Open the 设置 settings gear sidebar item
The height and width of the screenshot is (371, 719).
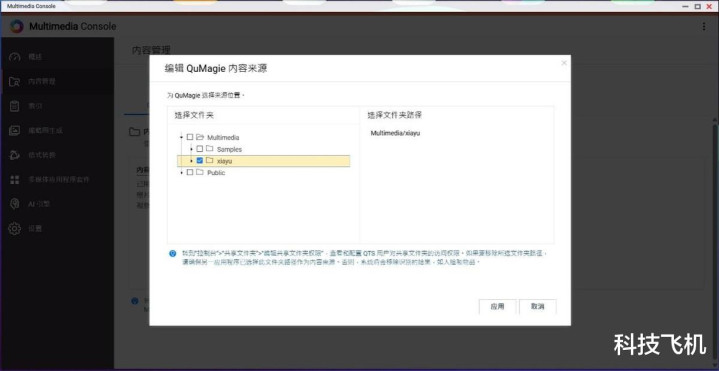tap(57, 228)
